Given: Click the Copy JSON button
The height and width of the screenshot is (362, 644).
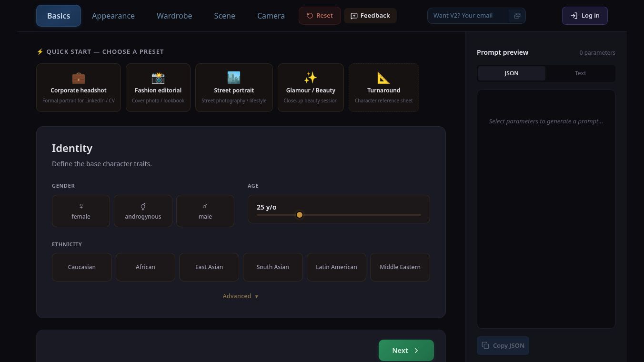Looking at the screenshot, I should click(x=503, y=346).
